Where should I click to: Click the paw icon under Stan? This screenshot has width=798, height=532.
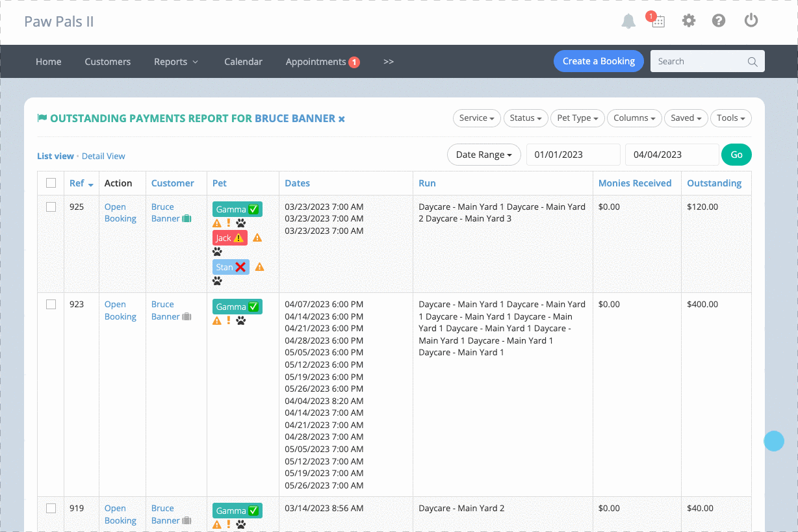pyautogui.click(x=217, y=281)
